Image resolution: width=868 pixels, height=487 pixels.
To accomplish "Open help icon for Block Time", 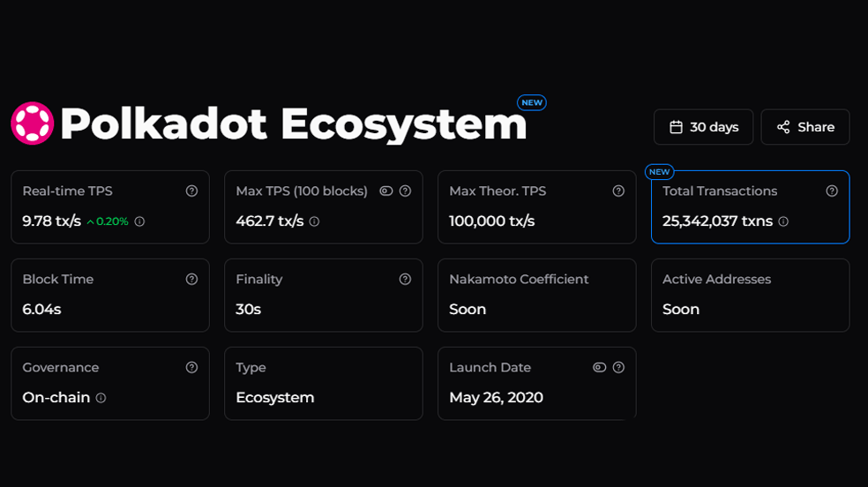I will 191,279.
